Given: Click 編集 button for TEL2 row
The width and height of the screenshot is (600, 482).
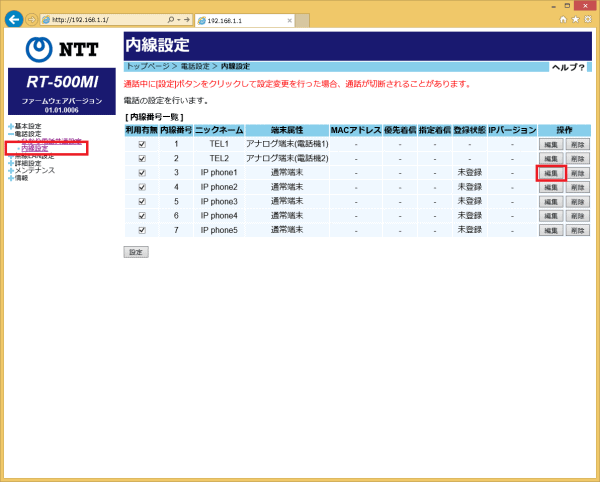Looking at the screenshot, I should point(551,159).
